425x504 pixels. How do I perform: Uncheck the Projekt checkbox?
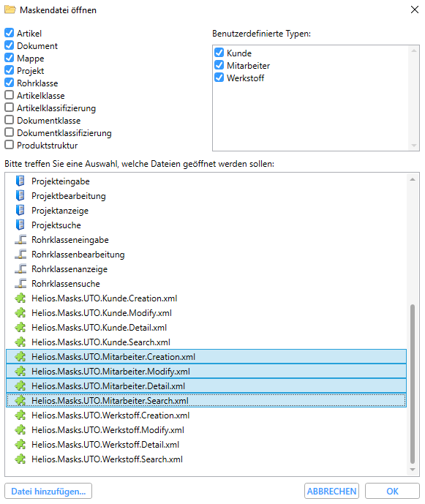(10, 70)
